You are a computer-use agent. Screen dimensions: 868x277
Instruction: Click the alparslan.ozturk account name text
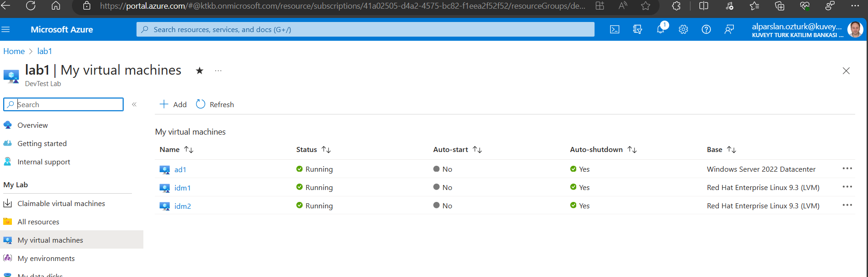(797, 26)
